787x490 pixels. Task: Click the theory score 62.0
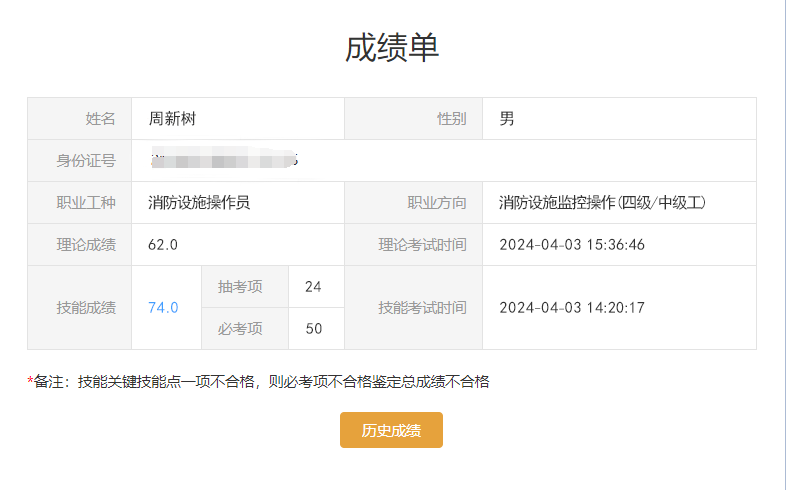click(x=163, y=245)
